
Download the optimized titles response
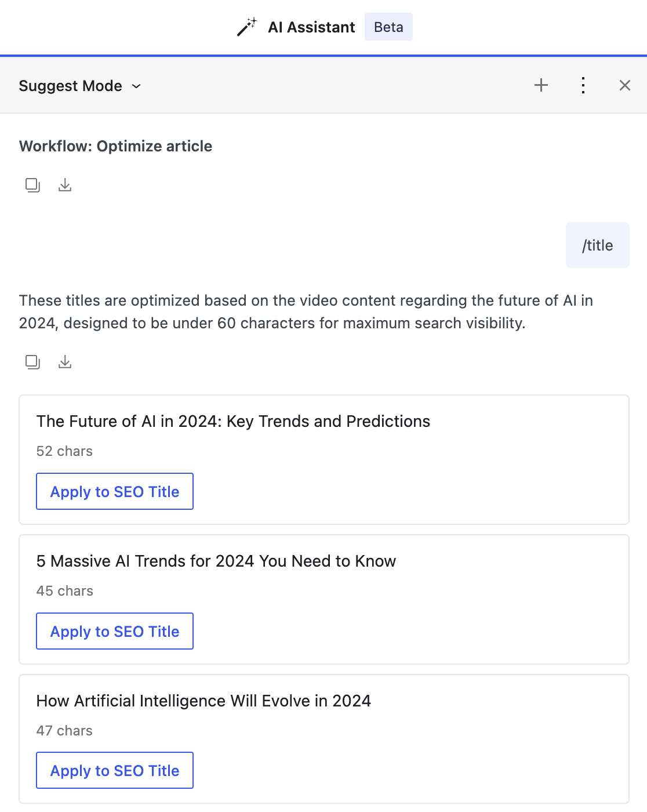click(x=65, y=362)
